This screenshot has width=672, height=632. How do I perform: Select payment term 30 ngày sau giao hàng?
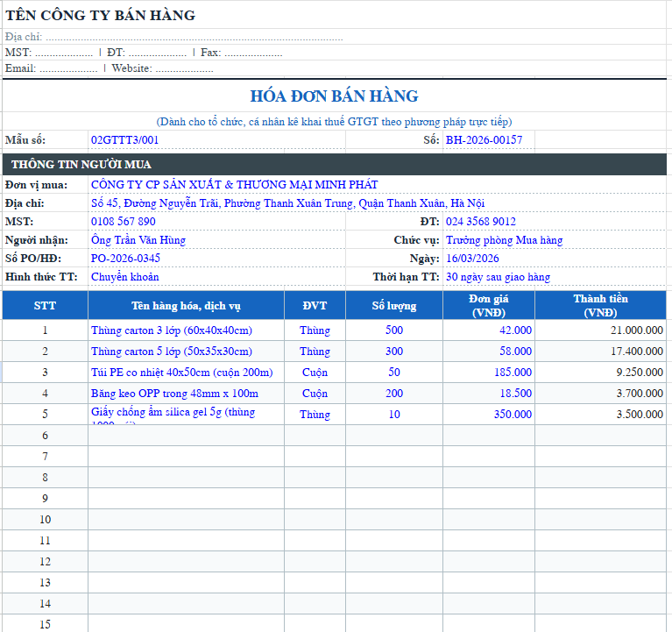pyautogui.click(x=498, y=277)
